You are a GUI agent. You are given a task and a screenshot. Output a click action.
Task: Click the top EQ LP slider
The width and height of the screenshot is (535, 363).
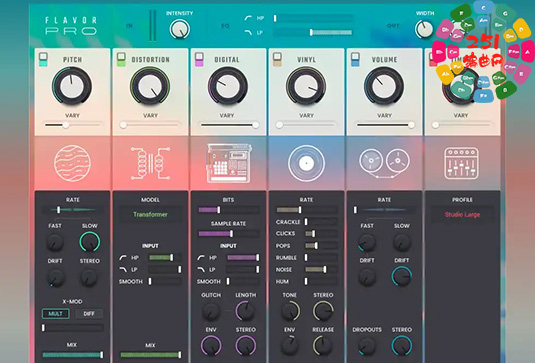tap(313, 32)
